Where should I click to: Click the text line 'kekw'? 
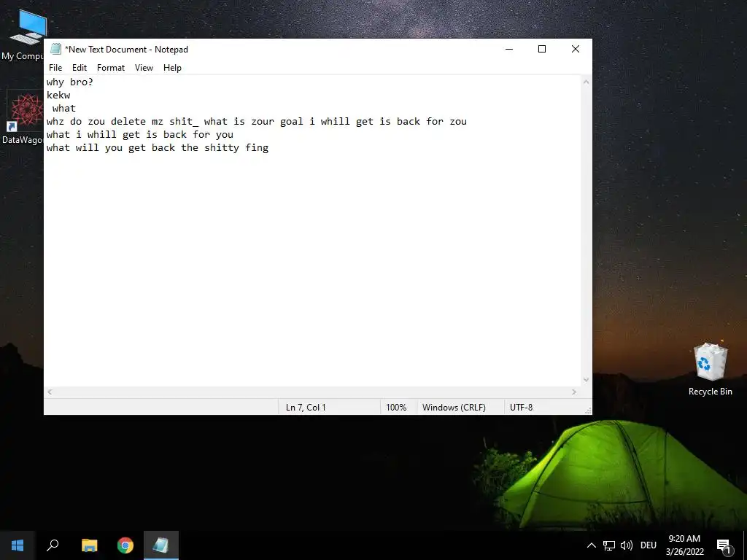click(x=58, y=96)
